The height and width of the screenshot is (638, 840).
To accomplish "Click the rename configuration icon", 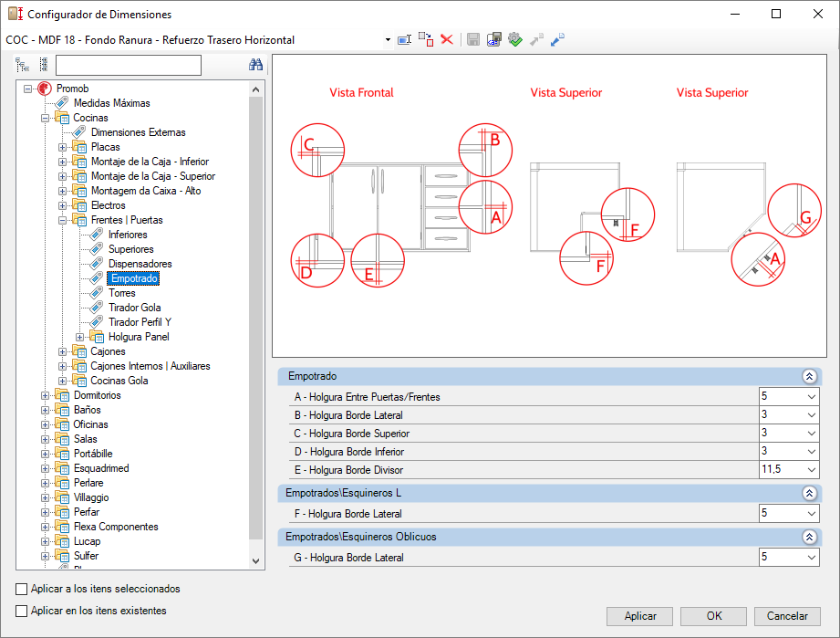I will (x=404, y=39).
